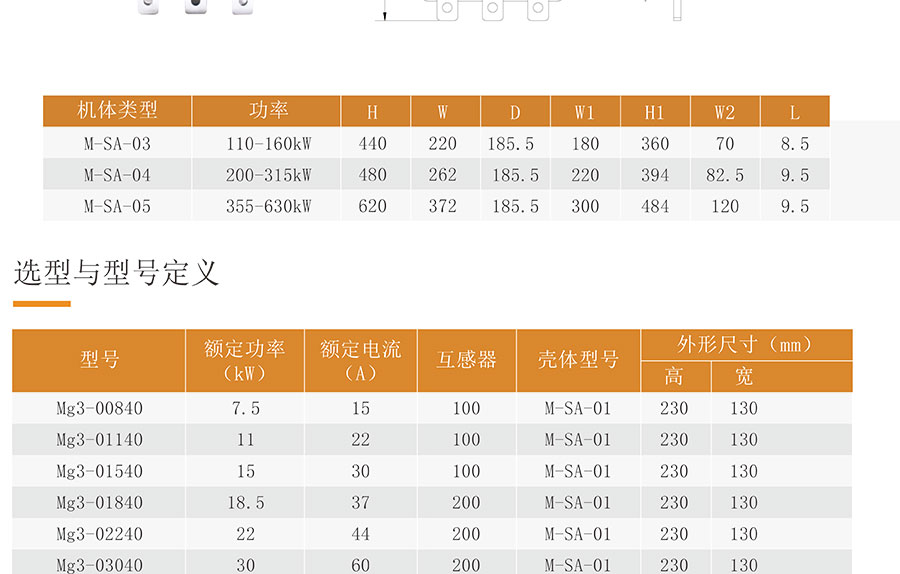This screenshot has width=900, height=574.
Task: Select the Mg3-00840 model cell
Action: point(99,408)
